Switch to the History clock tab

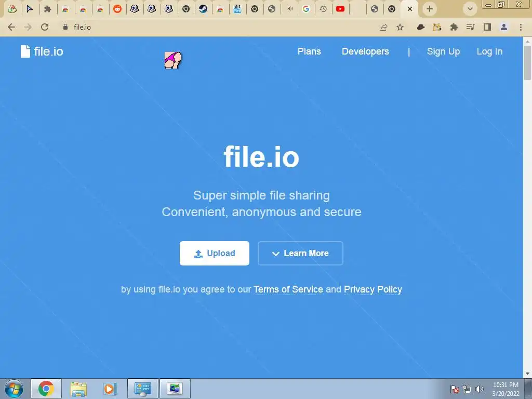pyautogui.click(x=323, y=9)
